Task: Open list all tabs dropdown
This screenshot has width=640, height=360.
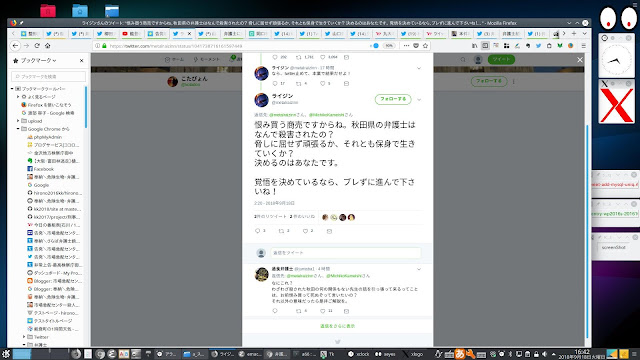Action: click(x=584, y=33)
